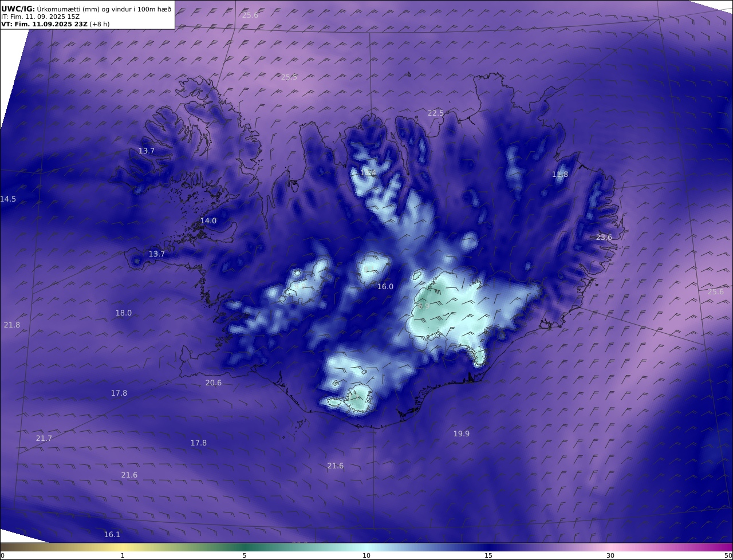Click the 25.5 value label
Viewport: 733px width, 560px height.
[x=289, y=77]
